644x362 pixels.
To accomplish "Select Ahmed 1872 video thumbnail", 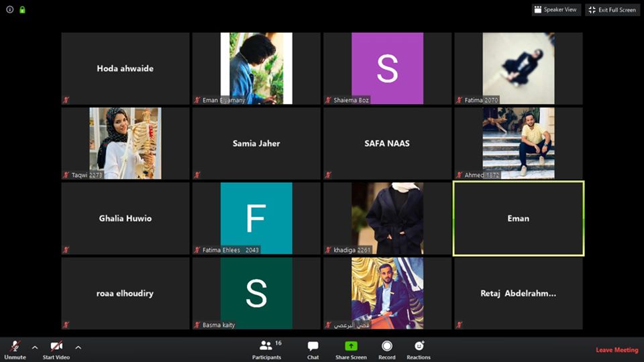I will [x=518, y=143].
